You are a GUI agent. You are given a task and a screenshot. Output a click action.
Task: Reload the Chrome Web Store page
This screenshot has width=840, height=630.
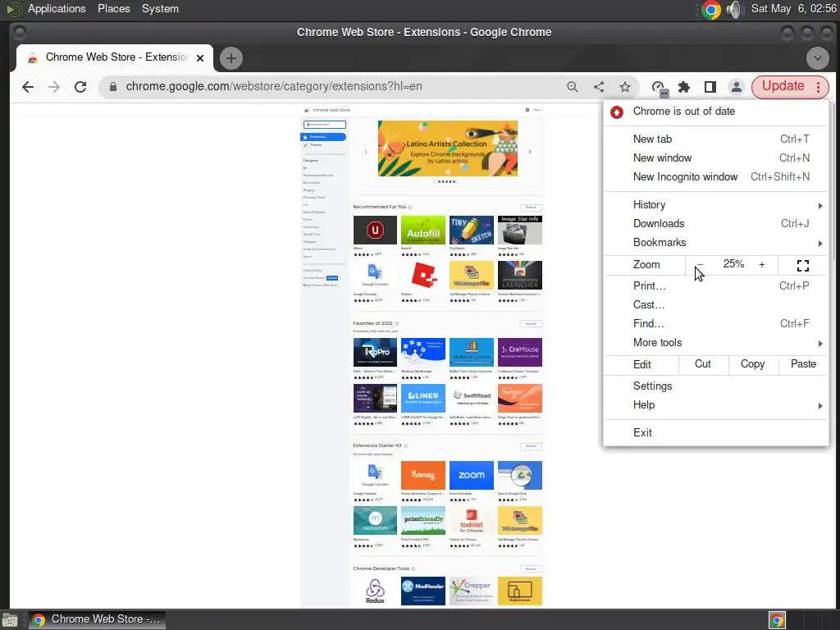click(x=80, y=87)
